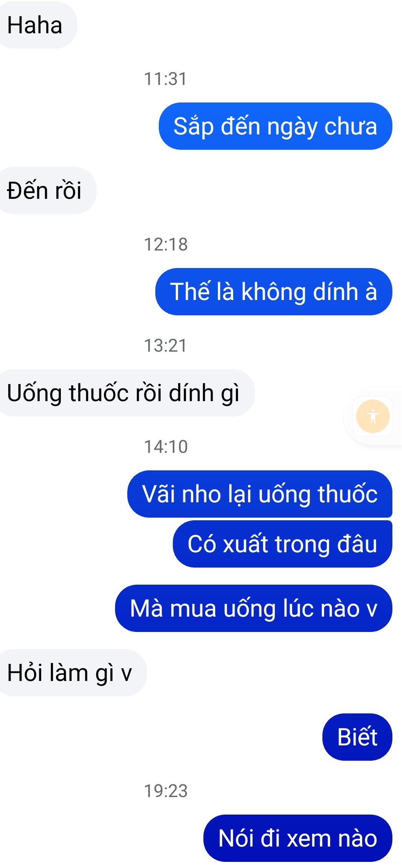Tap the 14:10 timestamp label
Viewport: 402px width, 868px height.
(166, 447)
